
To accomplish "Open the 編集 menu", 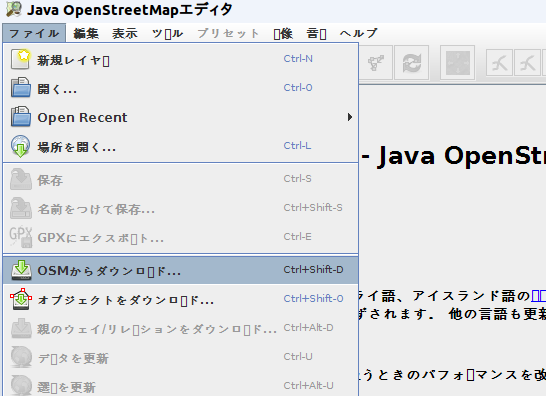I will point(86,33).
